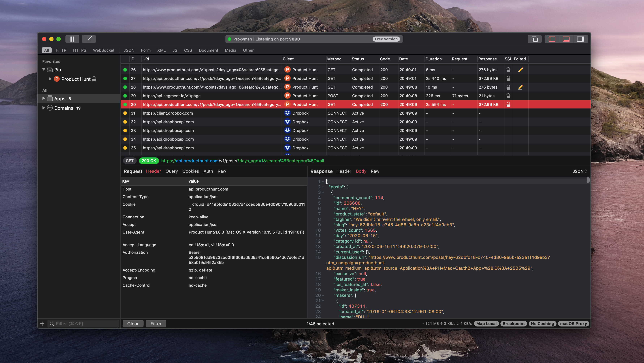644x363 pixels.
Task: Click the Apps folder icon in sidebar
Action: coord(50,99)
